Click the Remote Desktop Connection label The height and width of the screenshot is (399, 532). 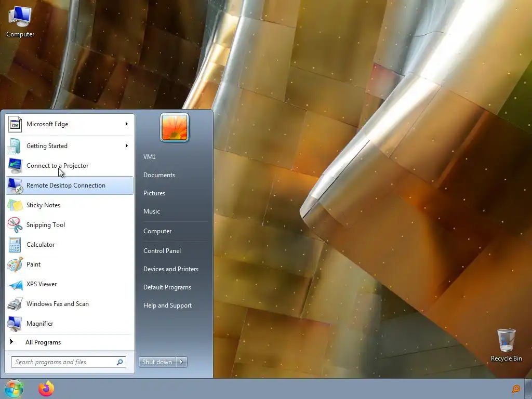[66, 185]
